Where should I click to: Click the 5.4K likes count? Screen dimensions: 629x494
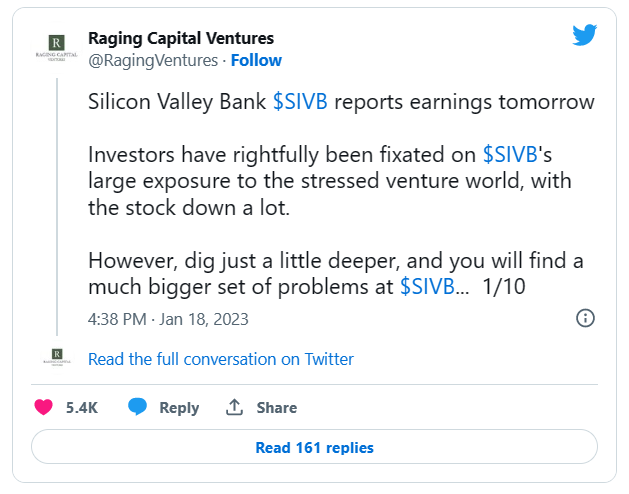tap(82, 407)
